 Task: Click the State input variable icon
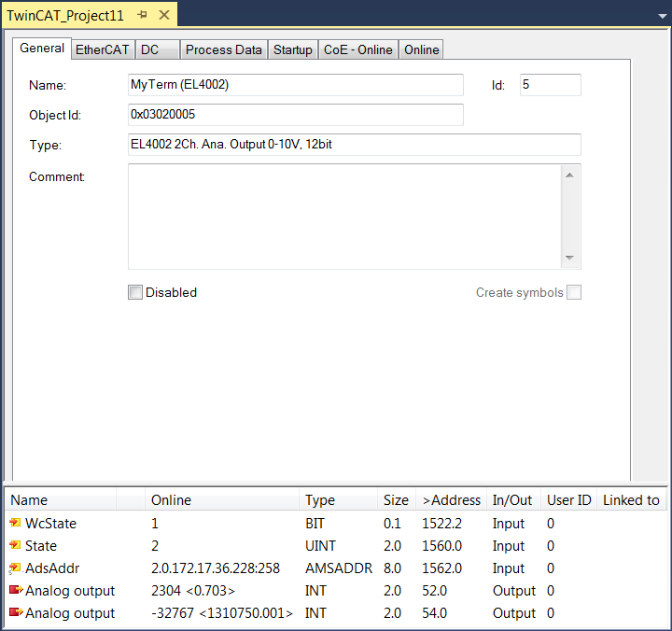click(x=15, y=545)
